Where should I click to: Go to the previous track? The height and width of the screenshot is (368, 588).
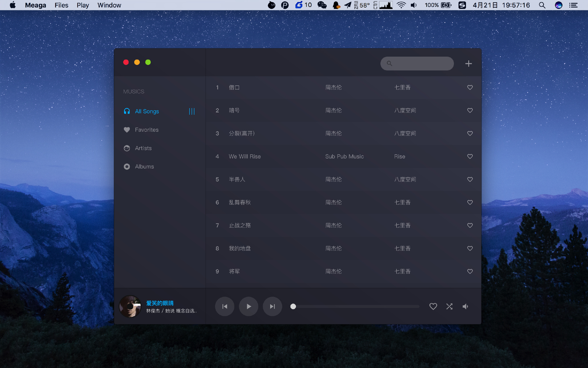[x=225, y=306]
